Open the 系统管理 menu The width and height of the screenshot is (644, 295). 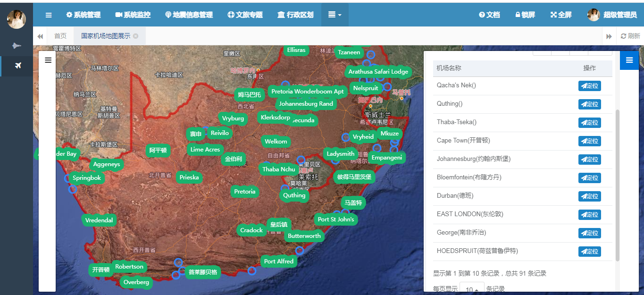click(x=84, y=15)
